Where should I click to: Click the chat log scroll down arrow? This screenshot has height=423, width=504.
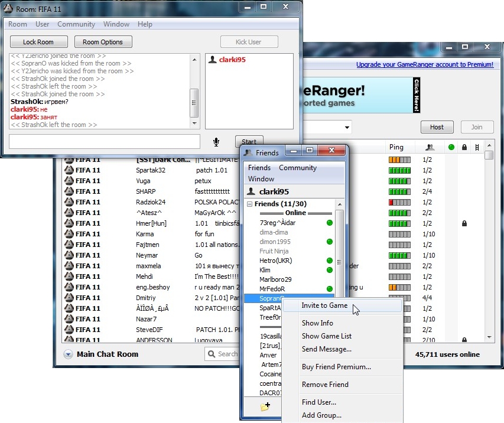194,123
